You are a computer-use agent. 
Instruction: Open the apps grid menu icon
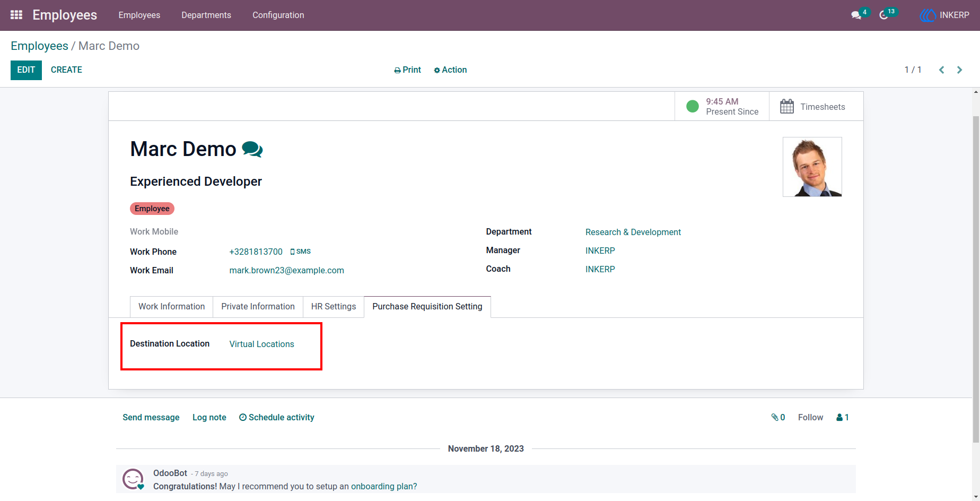16,15
